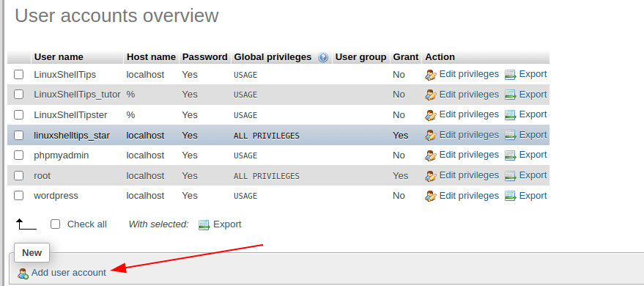This screenshot has width=644, height=286.
Task: Click the Check all link text
Action: [87, 224]
